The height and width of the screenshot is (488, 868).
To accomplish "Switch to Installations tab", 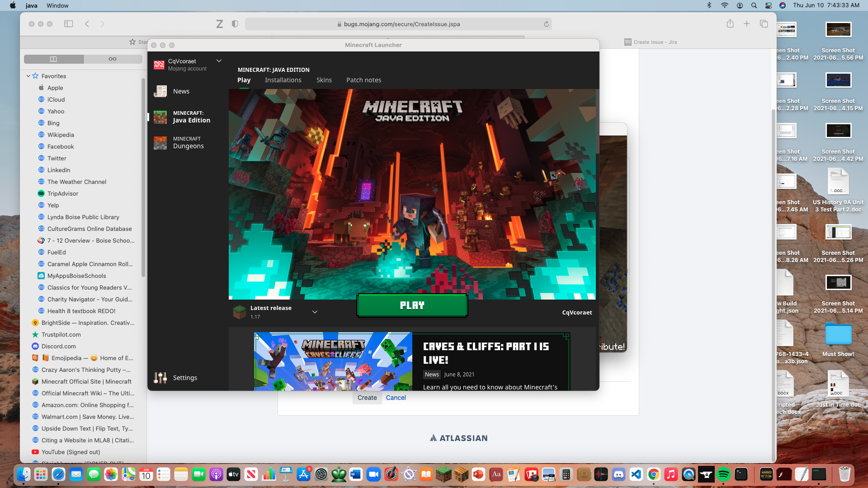I will 283,80.
